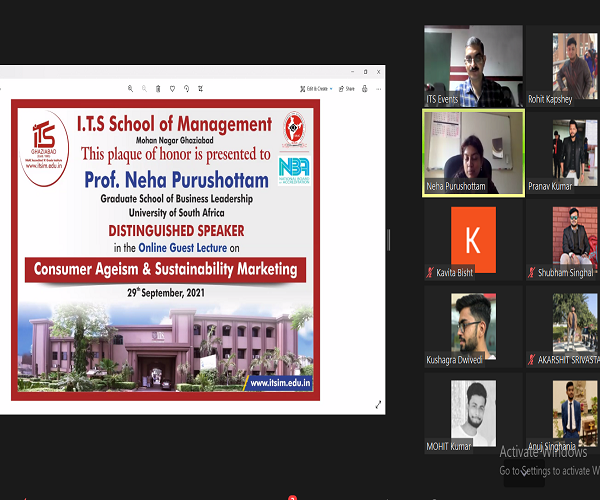Image resolution: width=600 pixels, height=500 pixels.
Task: Click Shubham Singhal muted microphone icon
Action: click(532, 272)
